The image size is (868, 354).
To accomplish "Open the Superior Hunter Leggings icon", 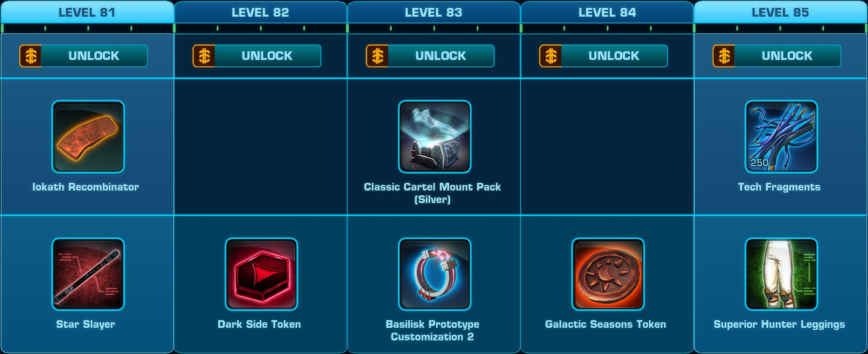I will point(781,274).
